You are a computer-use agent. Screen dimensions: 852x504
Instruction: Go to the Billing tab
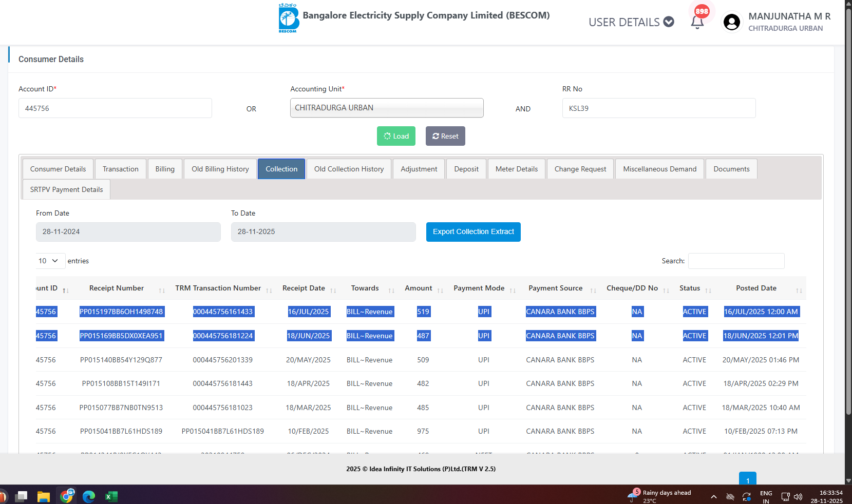[165, 169]
